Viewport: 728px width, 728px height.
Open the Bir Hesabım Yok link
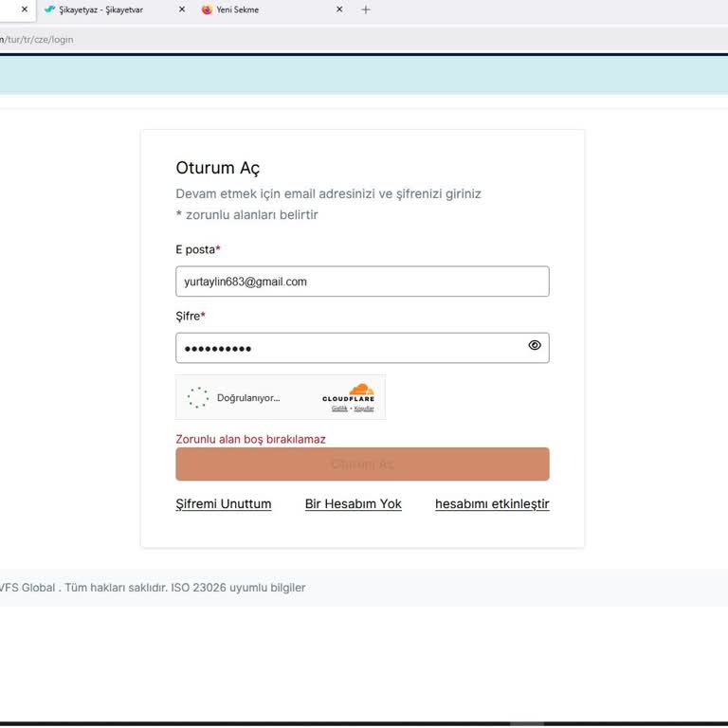tap(354, 503)
